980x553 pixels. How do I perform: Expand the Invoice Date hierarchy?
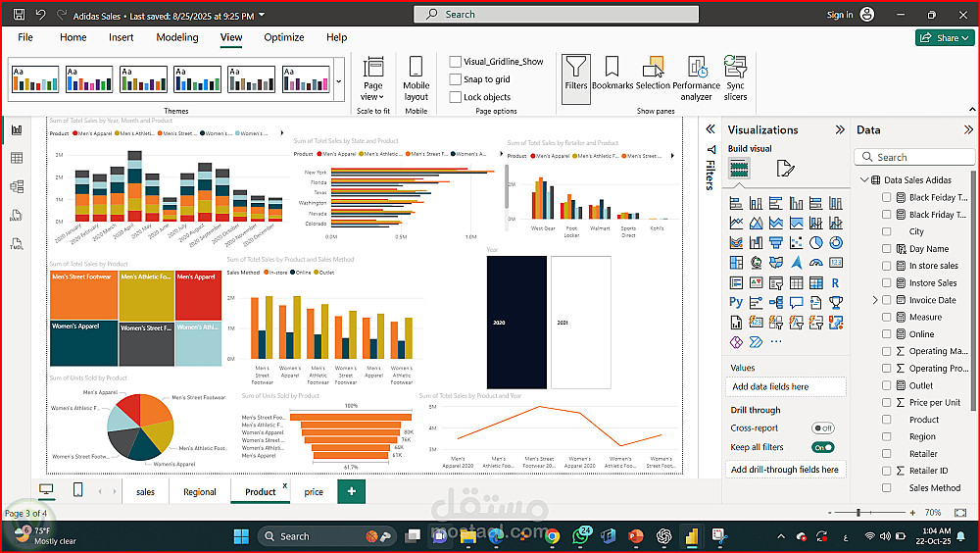(x=875, y=300)
